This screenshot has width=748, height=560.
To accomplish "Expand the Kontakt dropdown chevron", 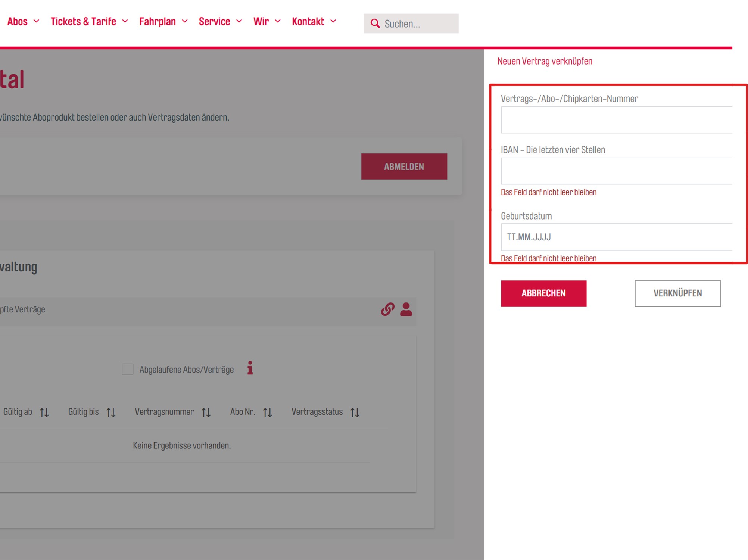I will (333, 21).
